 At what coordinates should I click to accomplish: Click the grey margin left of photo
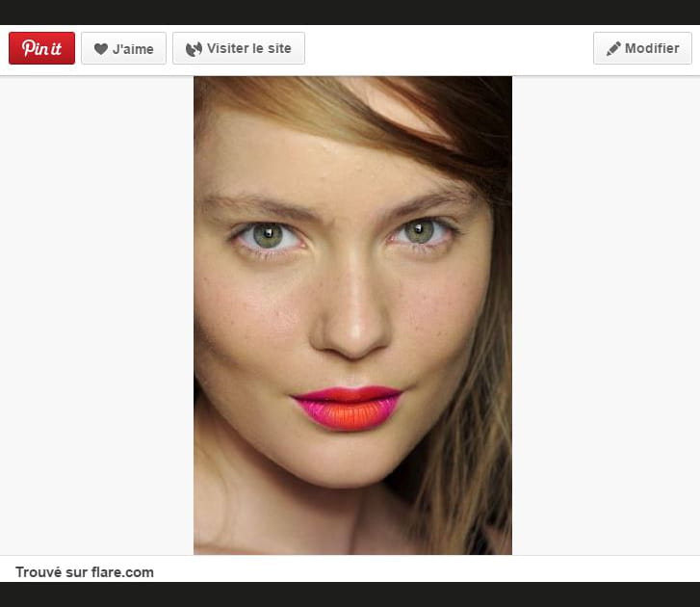click(x=96, y=318)
